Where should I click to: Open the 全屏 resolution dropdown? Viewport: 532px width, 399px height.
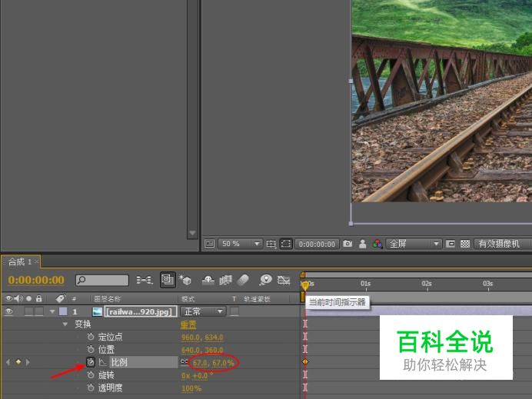(x=414, y=244)
